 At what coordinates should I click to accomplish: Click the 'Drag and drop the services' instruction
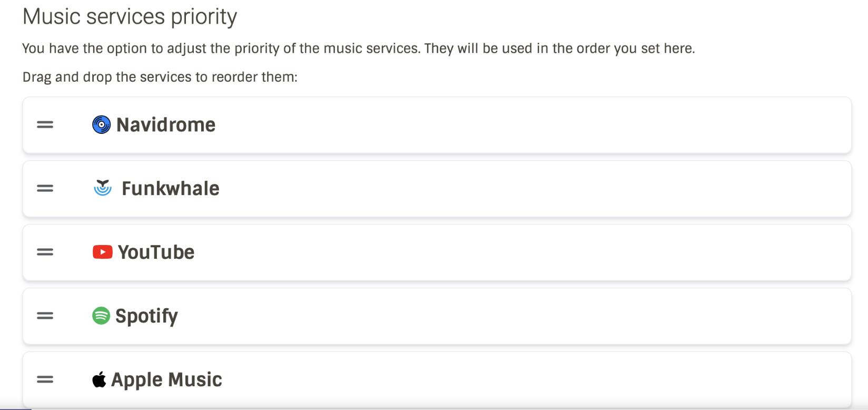160,77
